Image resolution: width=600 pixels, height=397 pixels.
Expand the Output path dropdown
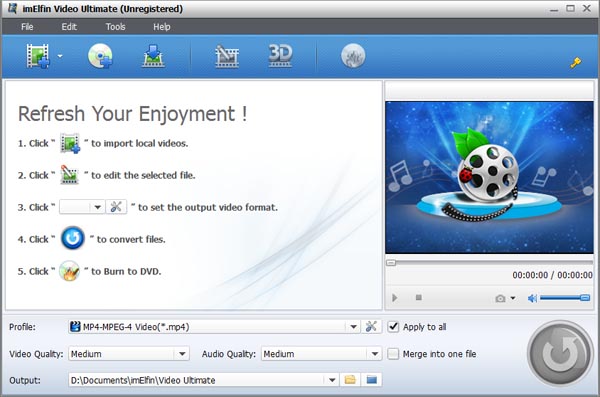(332, 380)
